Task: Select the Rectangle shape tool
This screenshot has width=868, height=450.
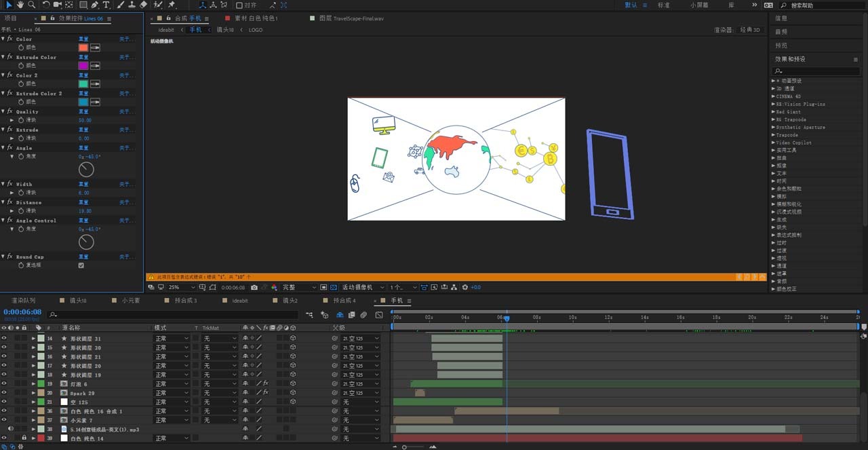Action: [x=83, y=5]
